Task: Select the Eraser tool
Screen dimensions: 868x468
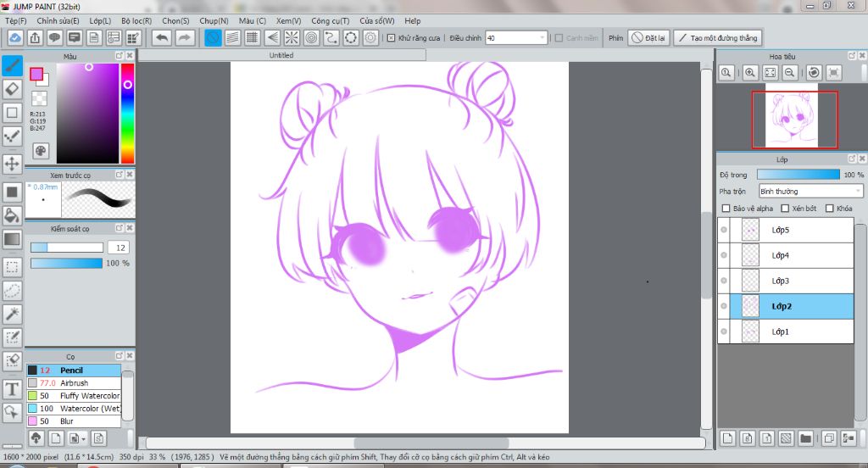Action: [12, 89]
